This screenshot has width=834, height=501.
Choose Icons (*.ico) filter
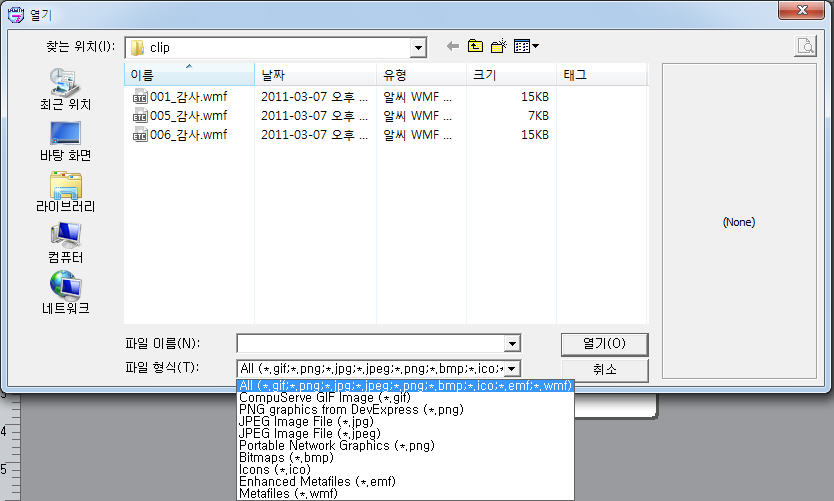pyautogui.click(x=405, y=470)
